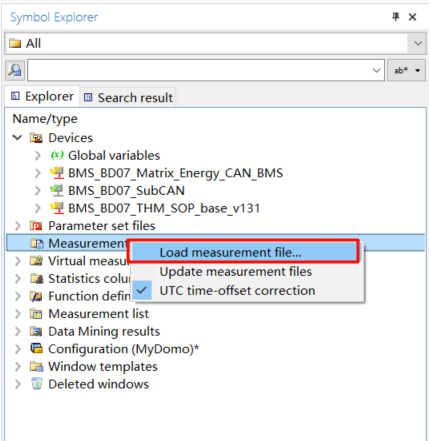Select the Measurement list label
This screenshot has width=429, height=441.
click(99, 314)
